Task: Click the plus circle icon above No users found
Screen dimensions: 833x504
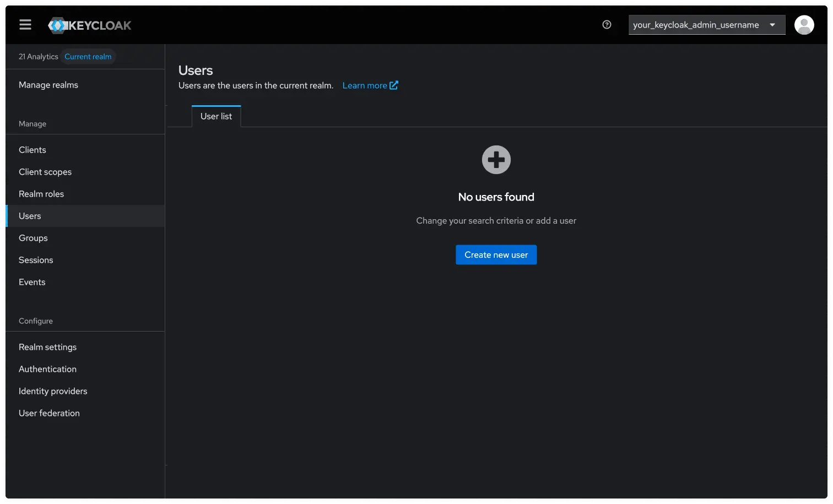Action: (x=496, y=160)
